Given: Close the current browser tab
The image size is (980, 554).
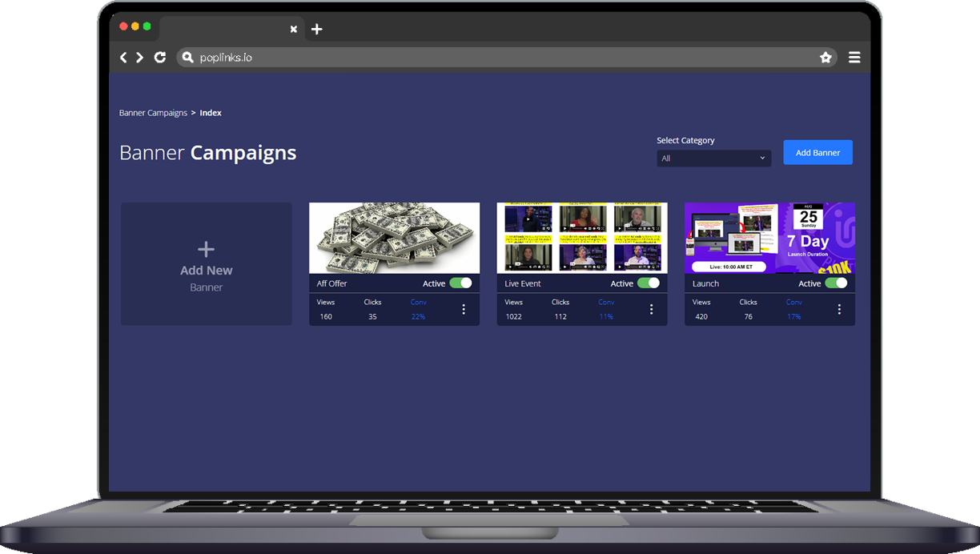Looking at the screenshot, I should pyautogui.click(x=293, y=30).
